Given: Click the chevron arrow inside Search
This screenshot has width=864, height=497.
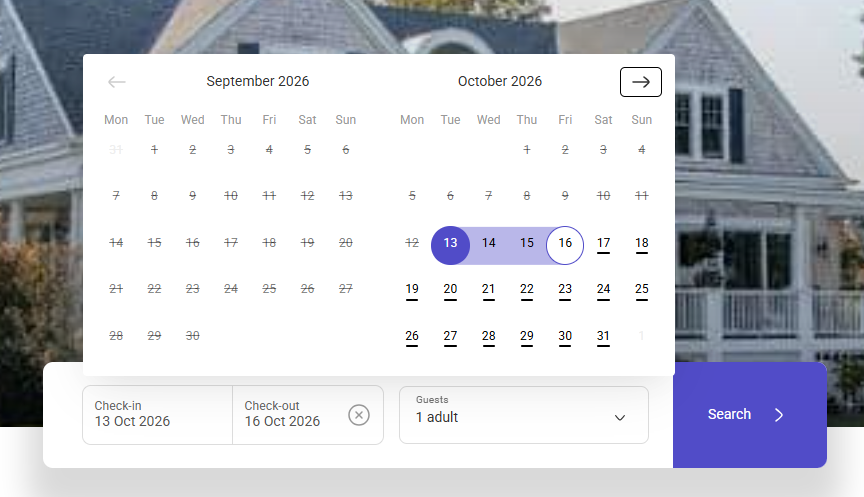Looking at the screenshot, I should pyautogui.click(x=779, y=415).
